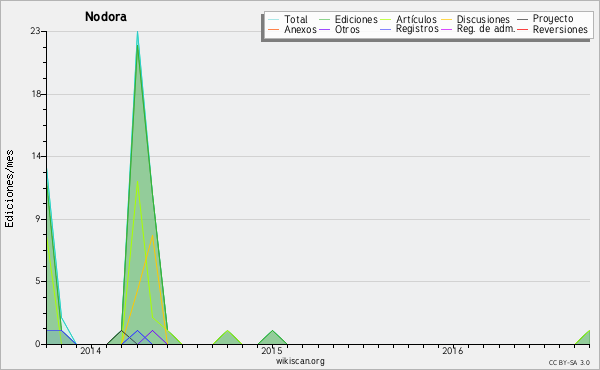Click the CC BY-SA 3.0 license text
600x370 pixels.
569,363
